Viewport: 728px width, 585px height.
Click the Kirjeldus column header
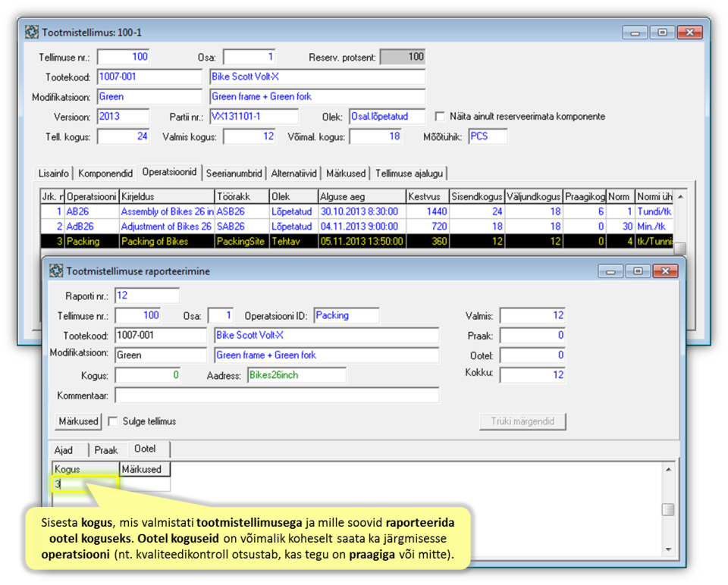[167, 197]
